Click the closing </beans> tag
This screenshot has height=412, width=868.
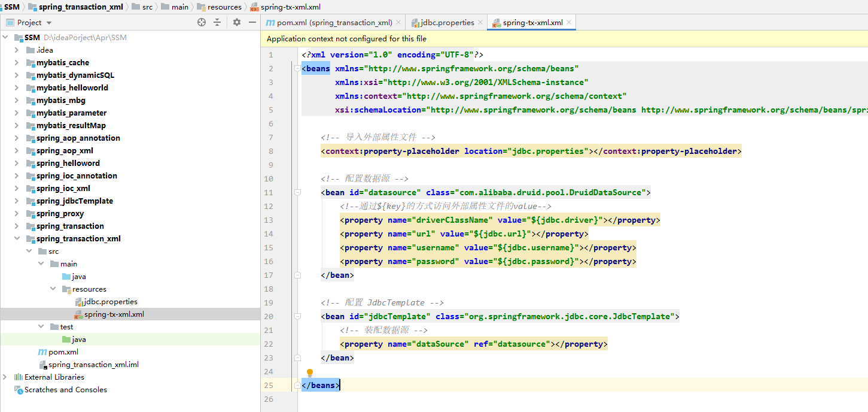coord(321,386)
